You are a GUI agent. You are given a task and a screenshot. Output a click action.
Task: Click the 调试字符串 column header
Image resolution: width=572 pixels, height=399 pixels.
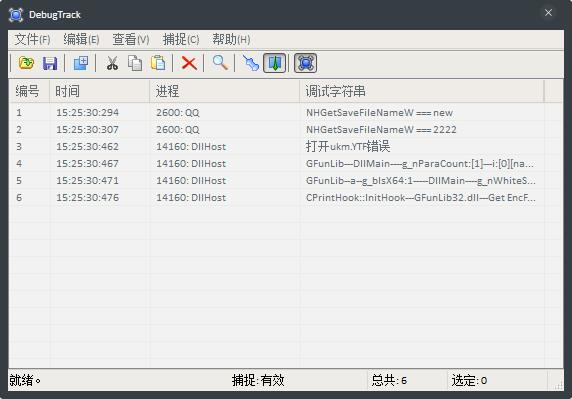422,91
